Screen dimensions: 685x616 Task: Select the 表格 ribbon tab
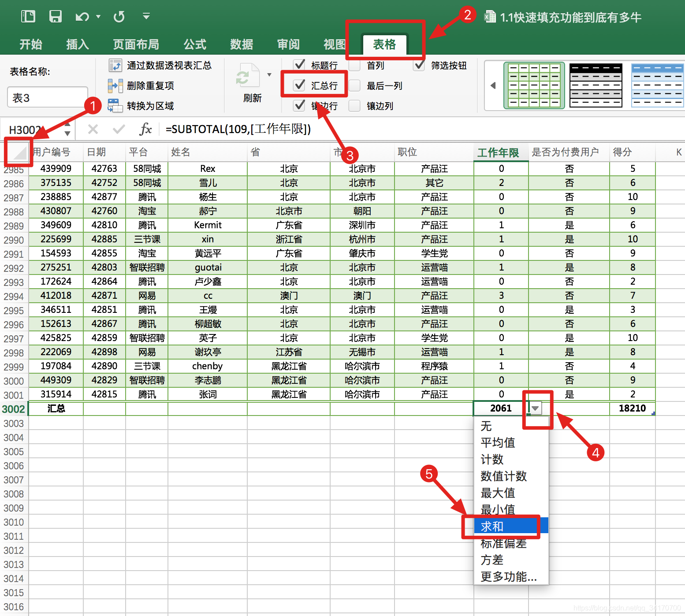[384, 45]
